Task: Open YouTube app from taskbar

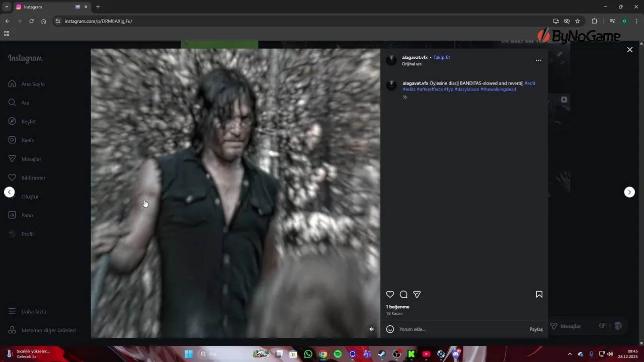Action: click(x=426, y=354)
